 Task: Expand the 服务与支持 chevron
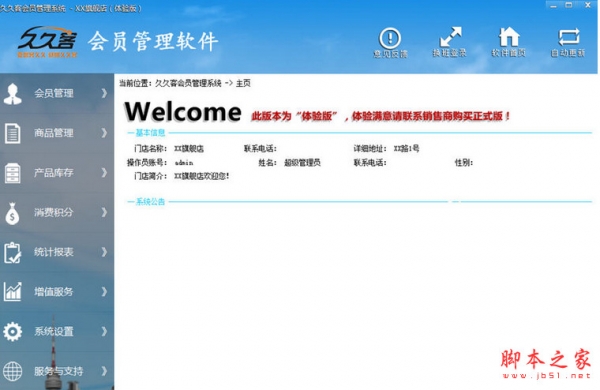104,371
